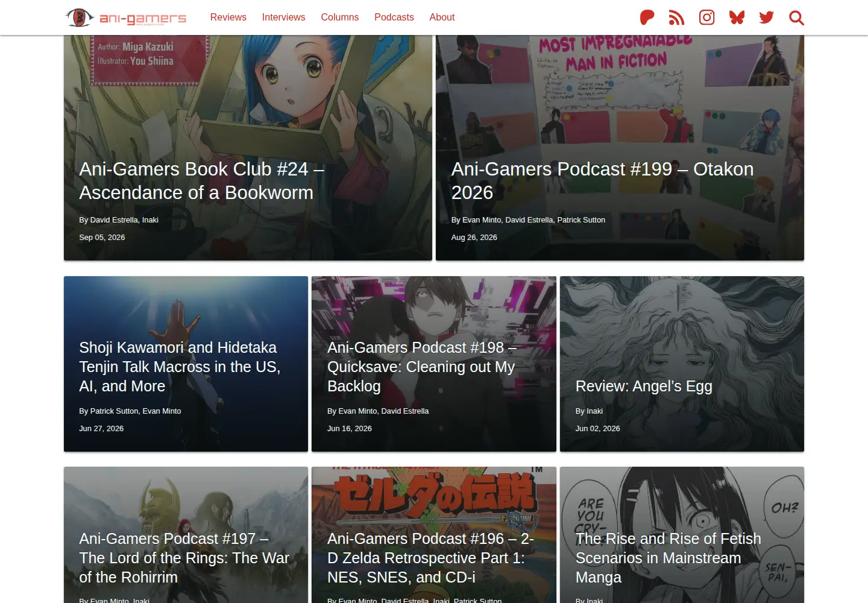Open the Reviews menu item
Viewport: 868px width, 603px height.
tap(228, 17)
